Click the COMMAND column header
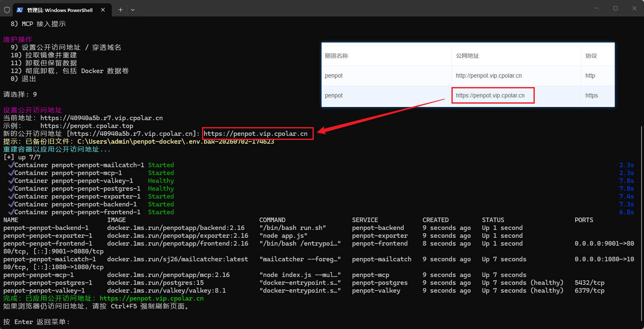Viewport: 644px width, 329px height. [x=272, y=220]
